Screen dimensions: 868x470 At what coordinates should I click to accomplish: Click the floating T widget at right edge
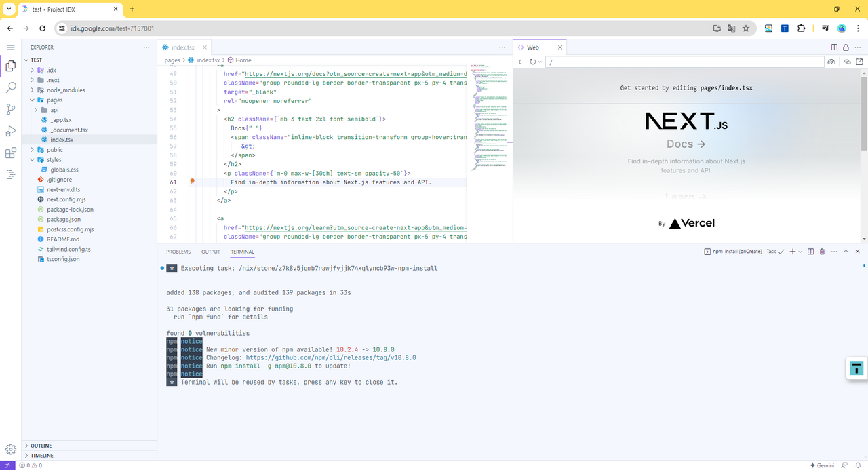(x=856, y=368)
